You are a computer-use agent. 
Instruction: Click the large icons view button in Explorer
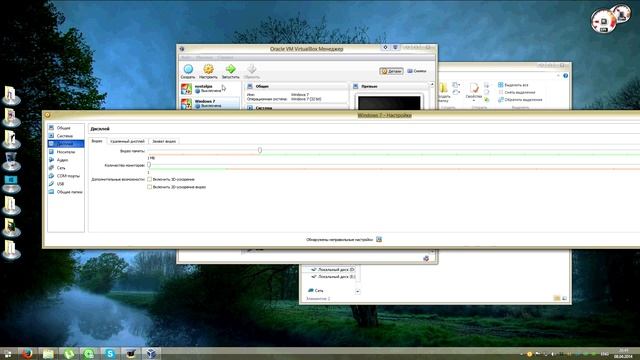pyautogui.click(x=564, y=298)
